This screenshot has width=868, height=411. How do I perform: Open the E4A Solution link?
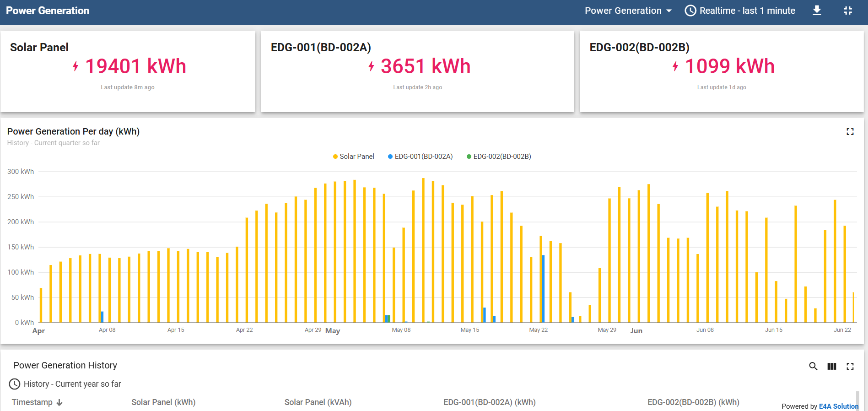839,406
